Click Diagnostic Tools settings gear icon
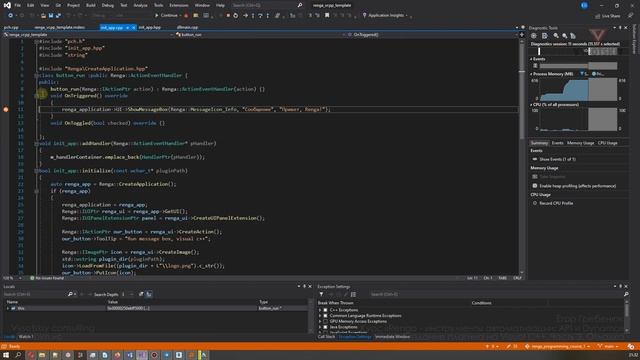This screenshot has width=640, height=360. 534,36
